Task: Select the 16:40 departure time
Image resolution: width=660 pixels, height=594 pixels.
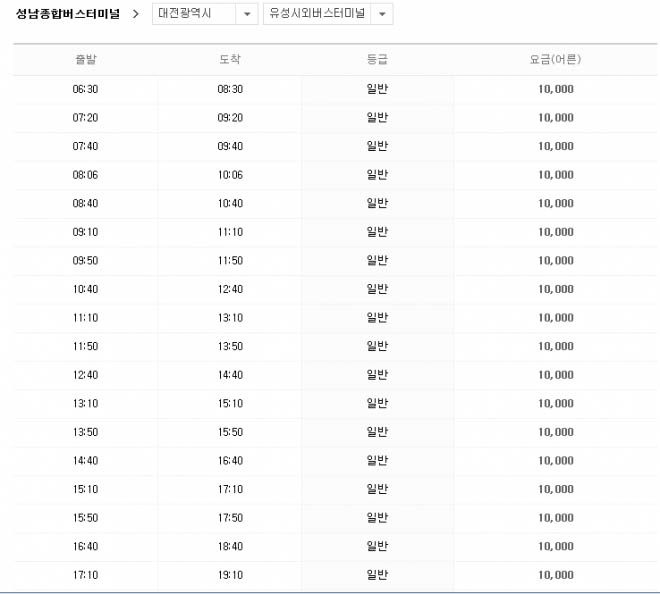Action: pos(85,546)
